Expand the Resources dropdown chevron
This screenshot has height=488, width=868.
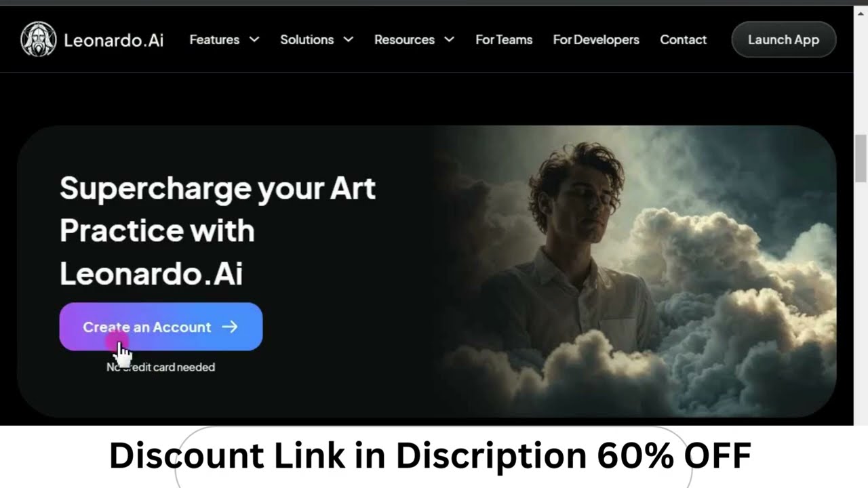click(449, 39)
